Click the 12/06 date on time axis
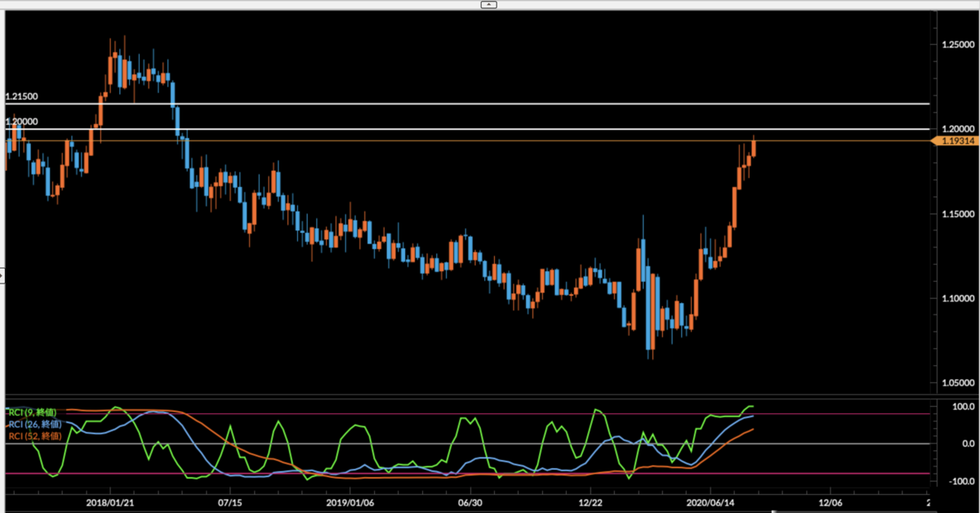This screenshot has height=513, width=980. (x=831, y=502)
